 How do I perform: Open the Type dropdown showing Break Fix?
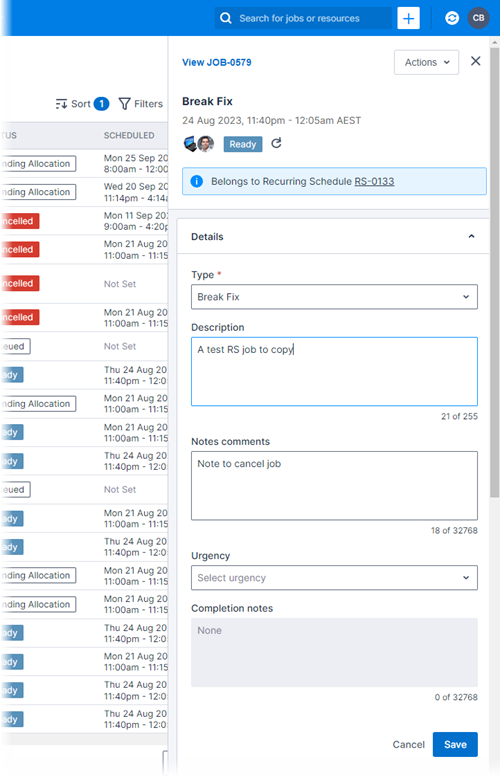click(334, 297)
